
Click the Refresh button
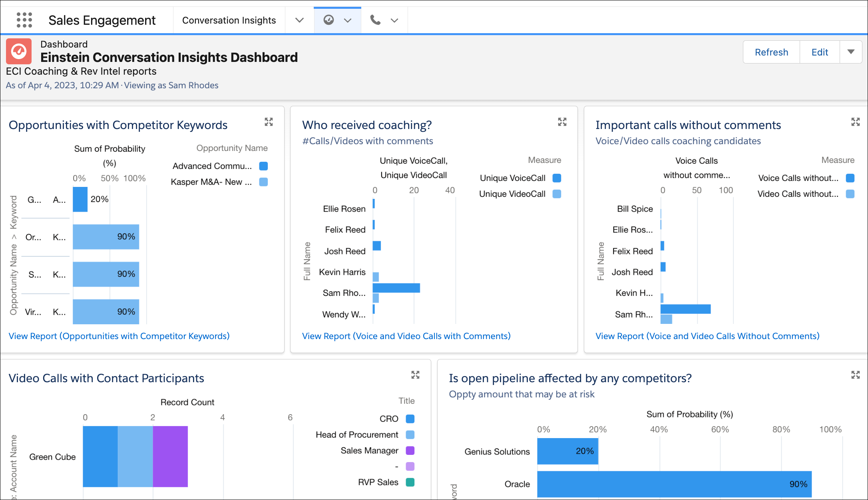point(771,52)
